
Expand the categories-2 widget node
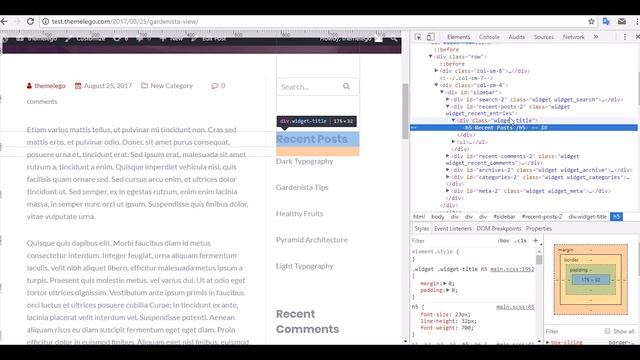coord(448,177)
